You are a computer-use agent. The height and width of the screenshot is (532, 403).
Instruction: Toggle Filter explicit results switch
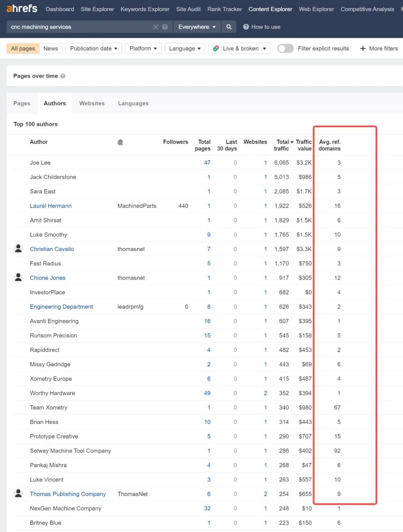pyautogui.click(x=285, y=49)
